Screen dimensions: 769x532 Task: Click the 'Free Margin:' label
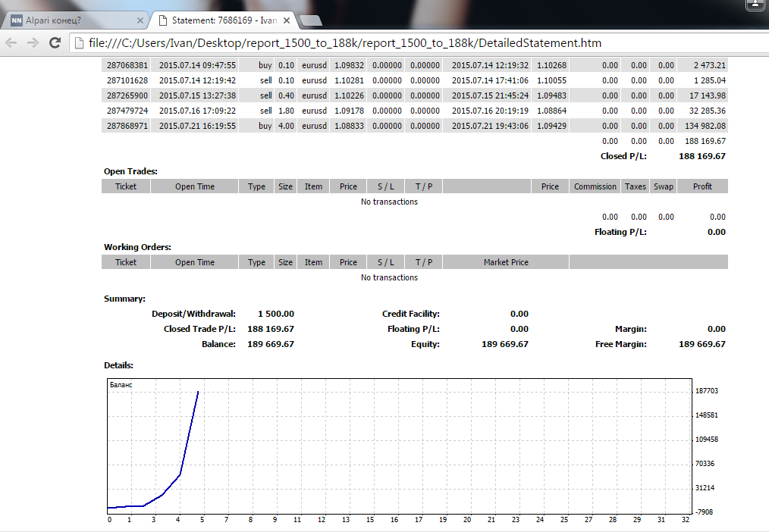coord(621,344)
